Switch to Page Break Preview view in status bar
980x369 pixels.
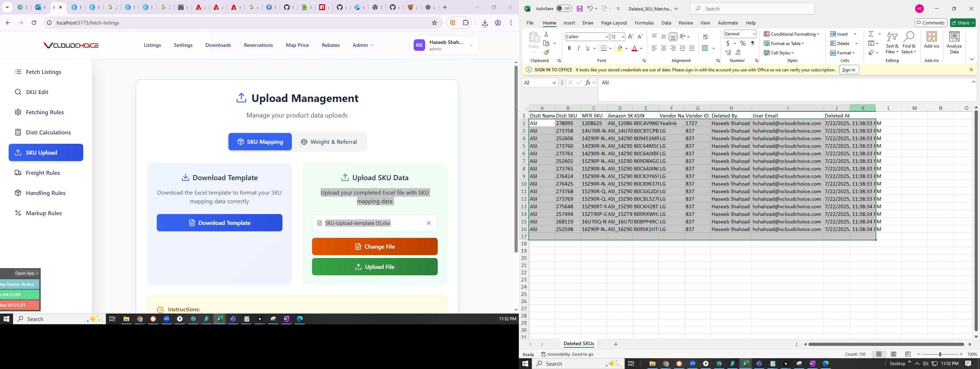908,354
